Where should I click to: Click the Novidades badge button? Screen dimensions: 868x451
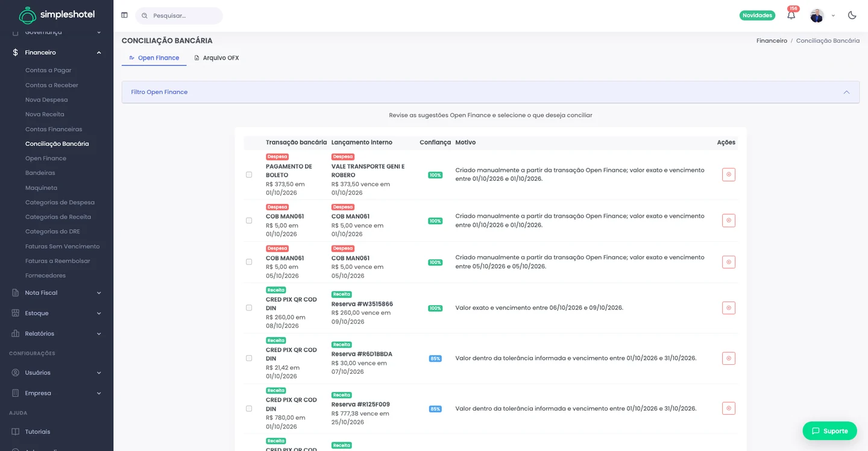[757, 15]
